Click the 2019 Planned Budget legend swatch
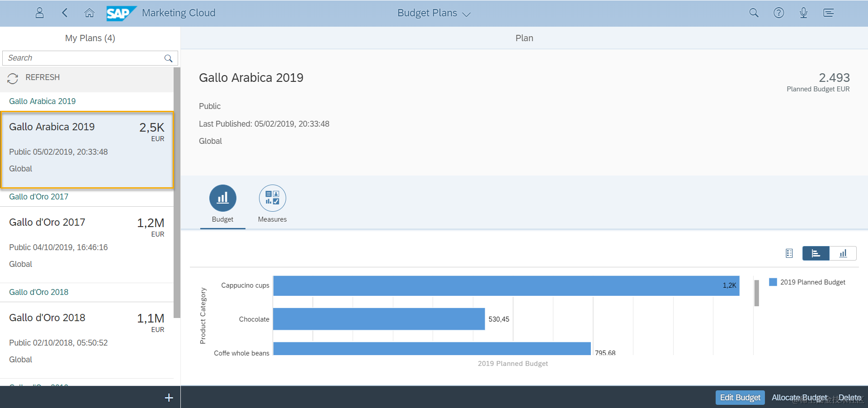The width and height of the screenshot is (868, 408). click(x=773, y=282)
